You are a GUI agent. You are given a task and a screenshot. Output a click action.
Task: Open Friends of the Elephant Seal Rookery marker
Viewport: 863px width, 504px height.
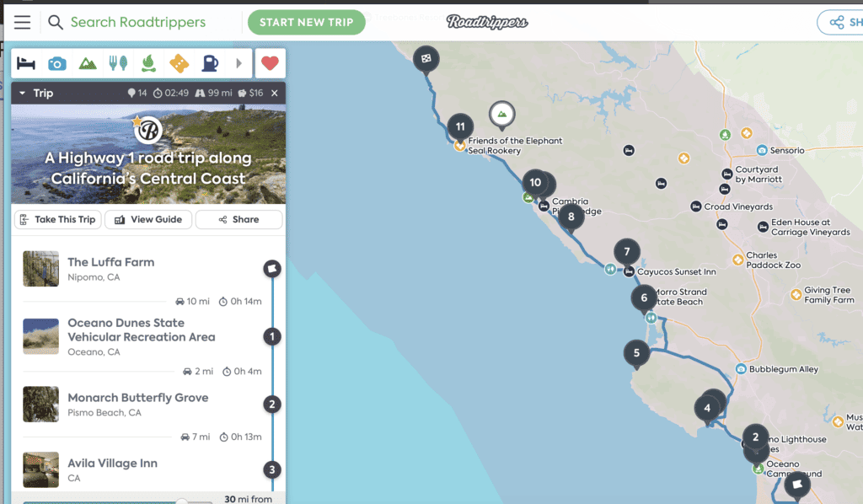[459, 146]
